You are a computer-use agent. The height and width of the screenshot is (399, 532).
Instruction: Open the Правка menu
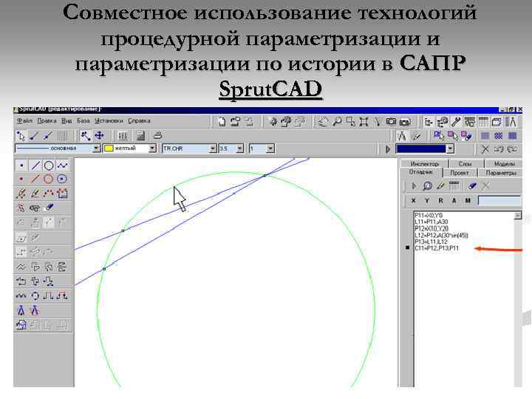(47, 120)
